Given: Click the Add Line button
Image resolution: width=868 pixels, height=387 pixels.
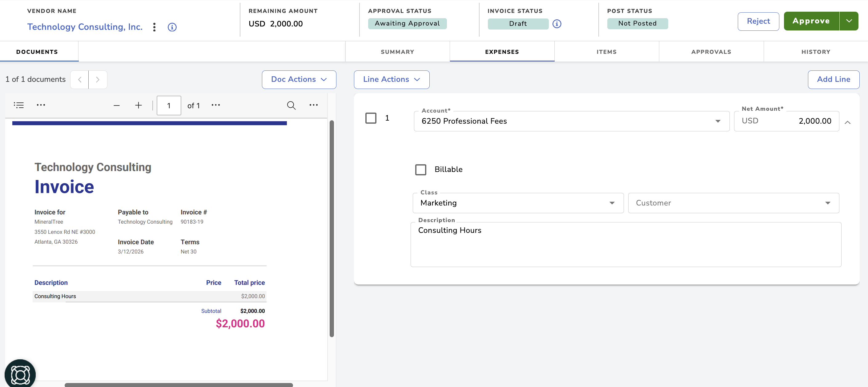Looking at the screenshot, I should [x=833, y=79].
